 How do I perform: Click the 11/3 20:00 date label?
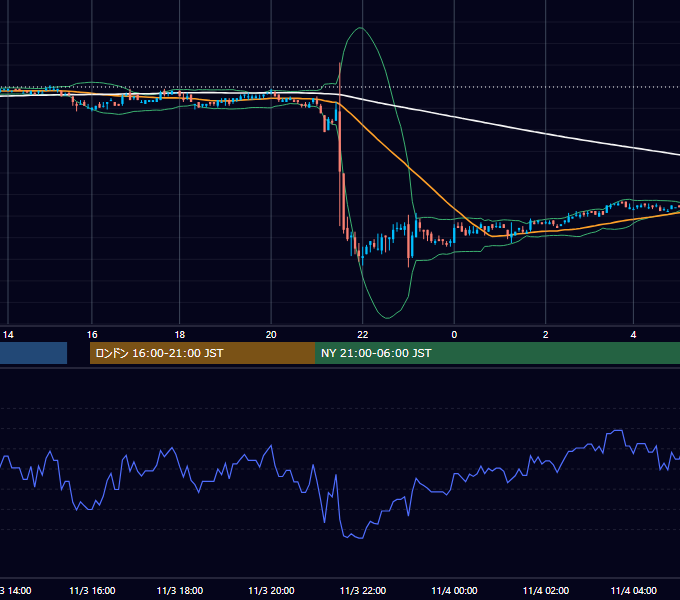tap(271, 590)
